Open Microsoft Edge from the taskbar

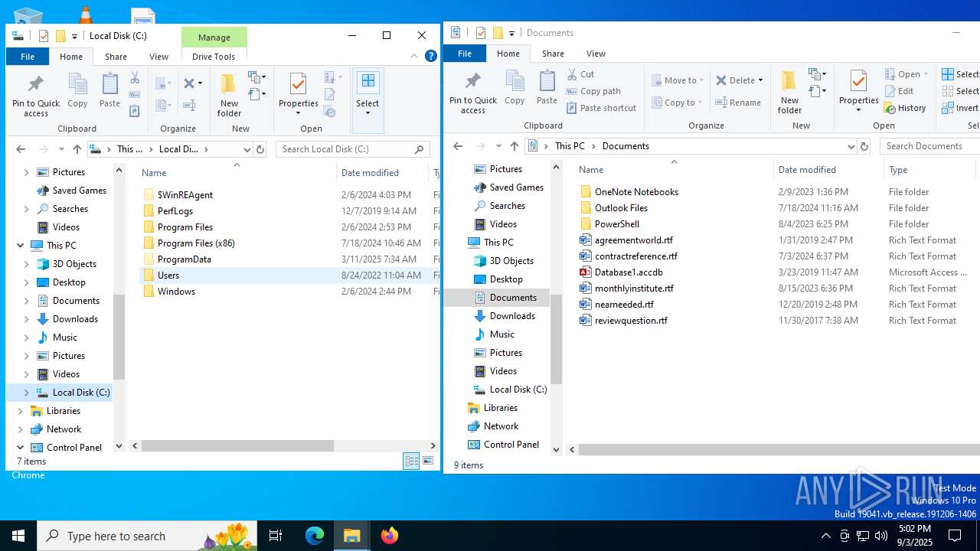pyautogui.click(x=315, y=536)
